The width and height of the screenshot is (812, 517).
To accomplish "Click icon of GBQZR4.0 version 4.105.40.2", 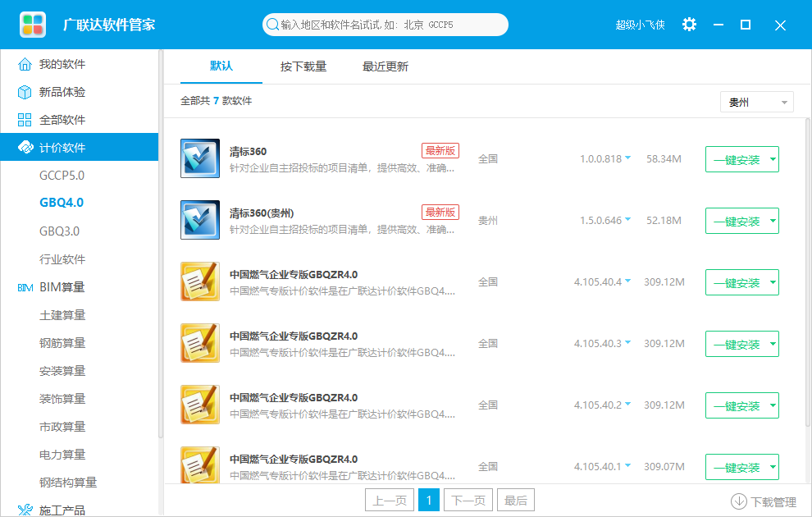I will (200, 405).
